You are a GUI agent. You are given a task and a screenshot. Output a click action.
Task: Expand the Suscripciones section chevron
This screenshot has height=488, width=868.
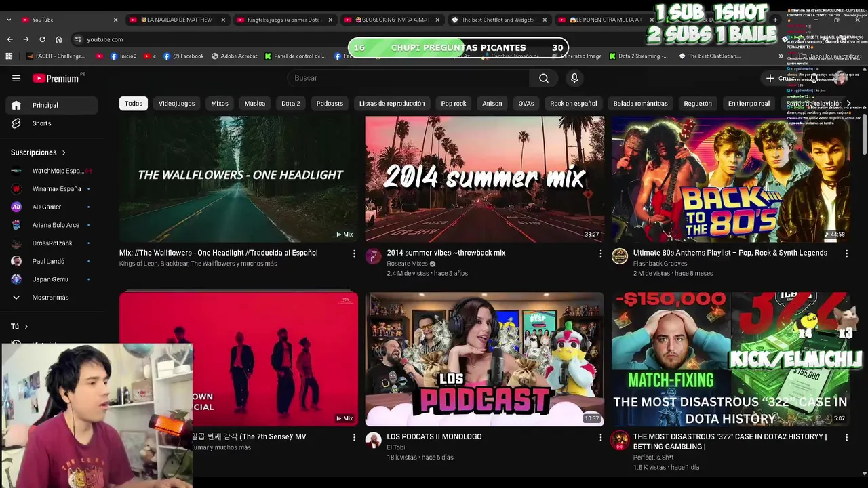[64, 152]
